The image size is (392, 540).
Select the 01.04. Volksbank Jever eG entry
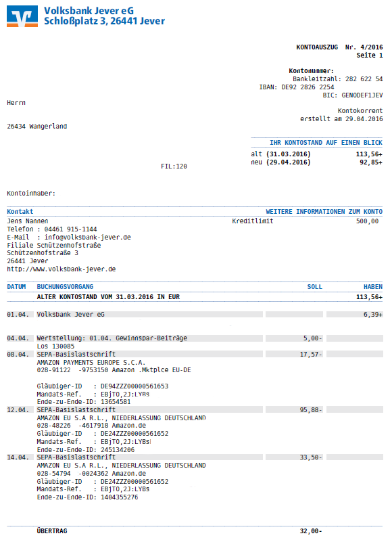pos(195,315)
